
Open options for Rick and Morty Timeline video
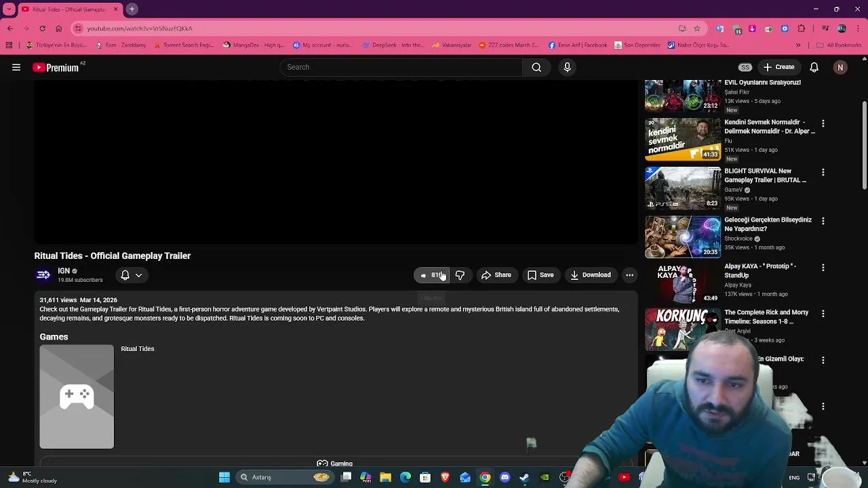(823, 314)
